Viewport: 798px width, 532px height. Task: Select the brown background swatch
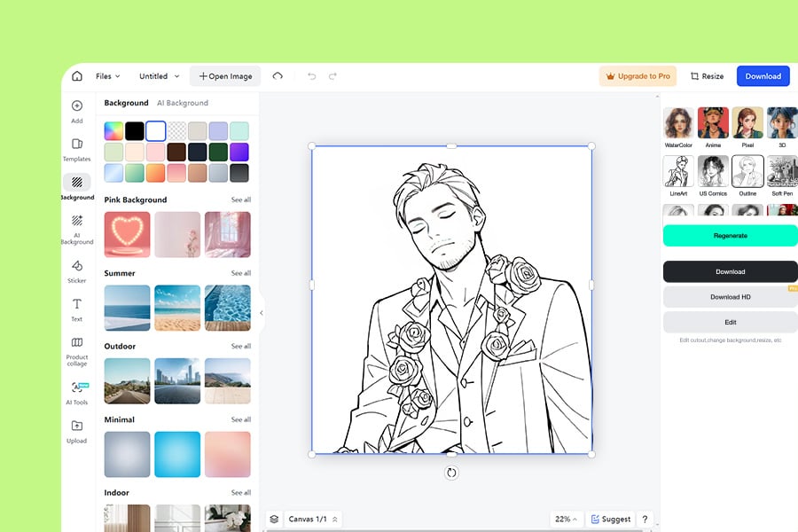pyautogui.click(x=176, y=152)
